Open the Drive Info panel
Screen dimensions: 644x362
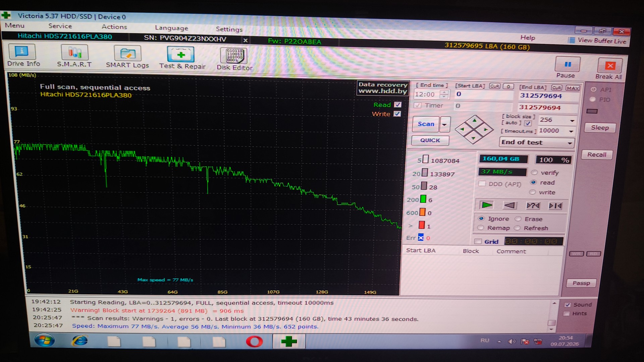click(x=23, y=56)
